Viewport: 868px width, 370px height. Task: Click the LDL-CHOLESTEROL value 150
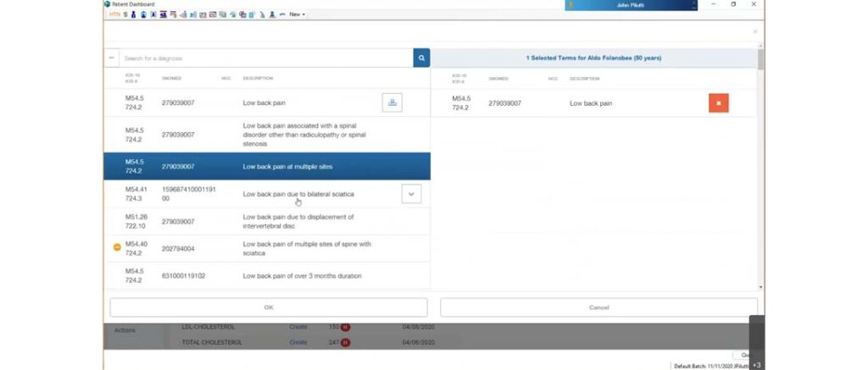[x=334, y=327]
